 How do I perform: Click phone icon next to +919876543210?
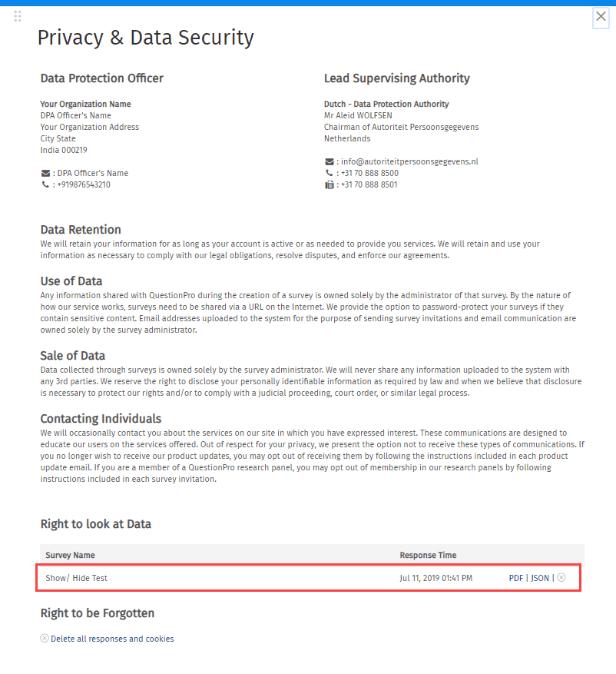coord(45,185)
